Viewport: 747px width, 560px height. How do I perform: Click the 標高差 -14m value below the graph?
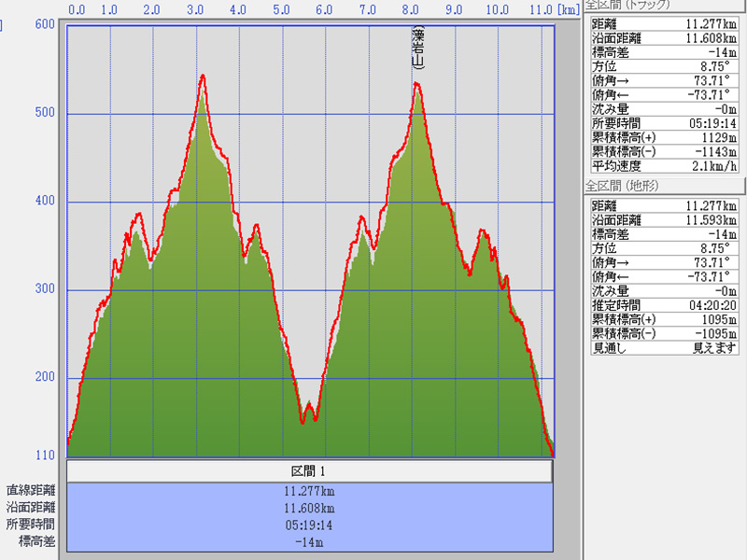tap(309, 541)
